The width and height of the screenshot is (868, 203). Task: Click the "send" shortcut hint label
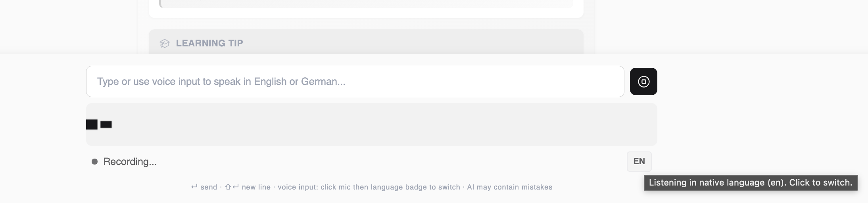[209, 187]
